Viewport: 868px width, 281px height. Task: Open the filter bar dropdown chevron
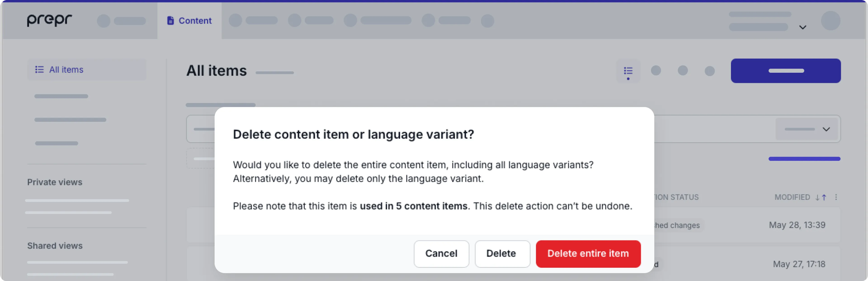(826, 129)
